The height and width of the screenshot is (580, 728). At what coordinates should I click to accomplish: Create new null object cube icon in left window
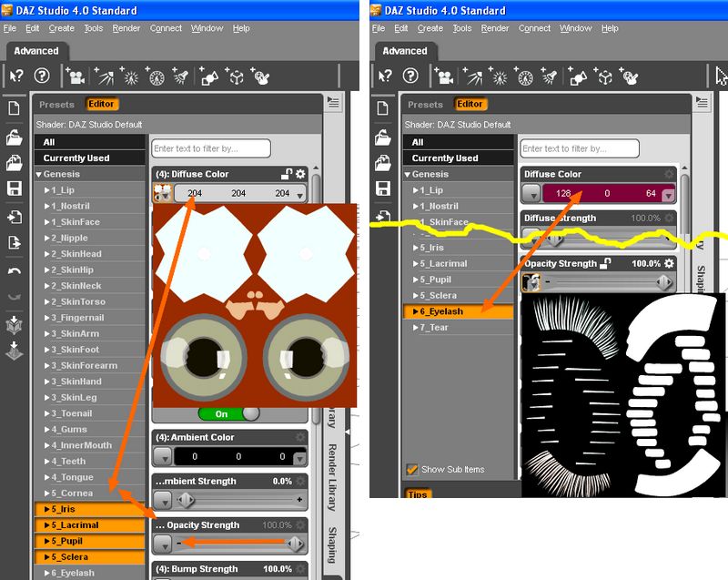click(236, 76)
